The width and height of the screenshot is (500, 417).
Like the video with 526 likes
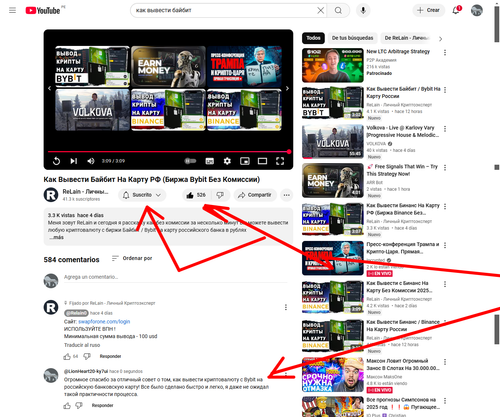[x=196, y=195]
